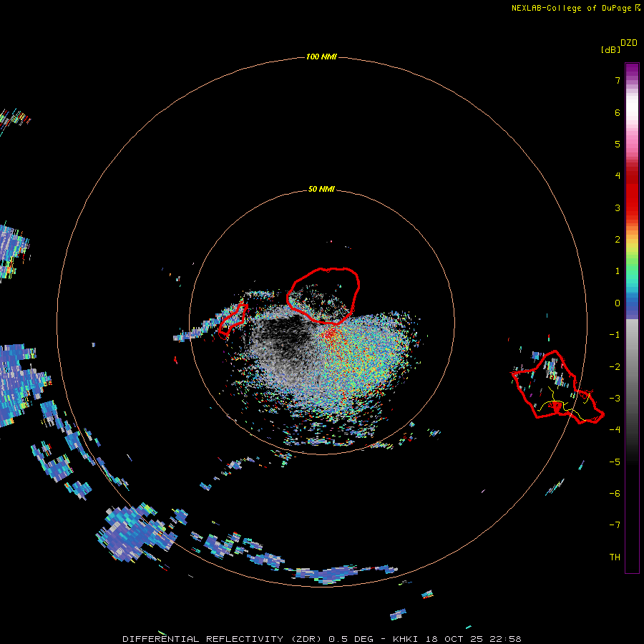
Task: Click the 1 dB tick label on the color scale
Action: click(x=618, y=271)
